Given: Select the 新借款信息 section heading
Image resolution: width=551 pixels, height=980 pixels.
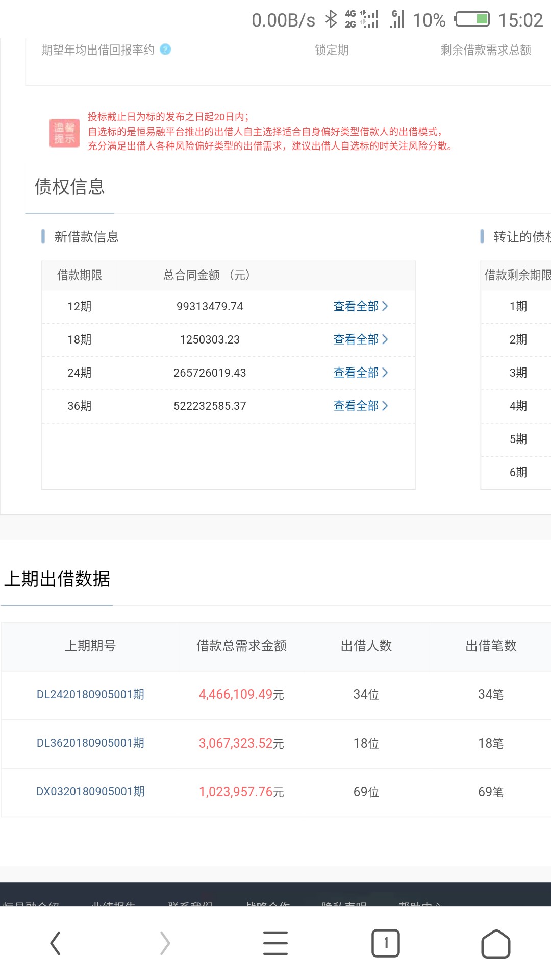Looking at the screenshot, I should pyautogui.click(x=86, y=237).
